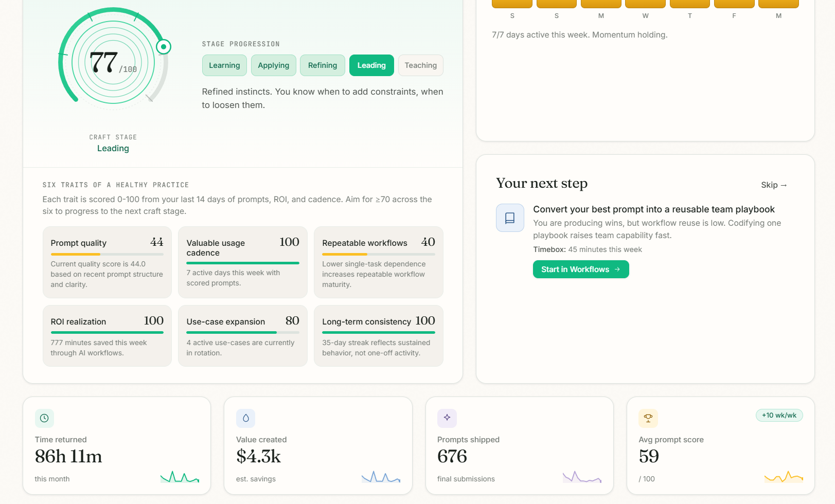Click the Time returned sparkline chart
The height and width of the screenshot is (504, 835).
(180, 477)
